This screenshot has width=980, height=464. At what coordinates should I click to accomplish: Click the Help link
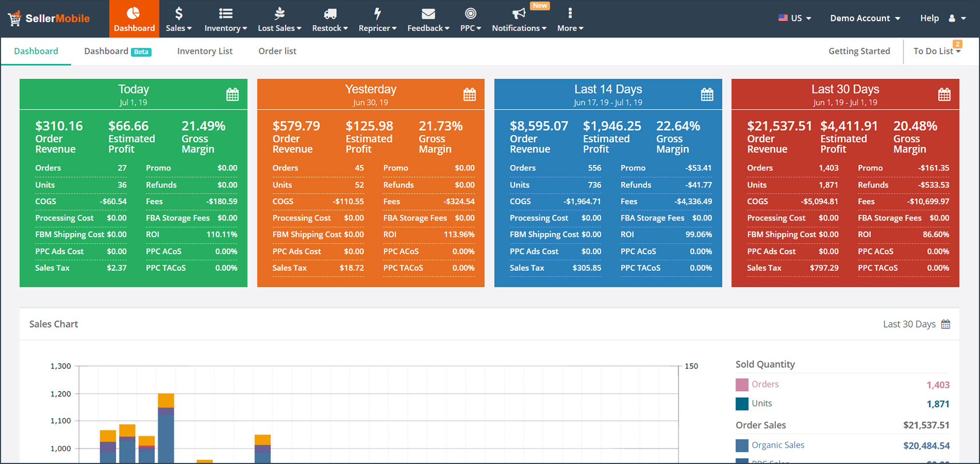929,18
